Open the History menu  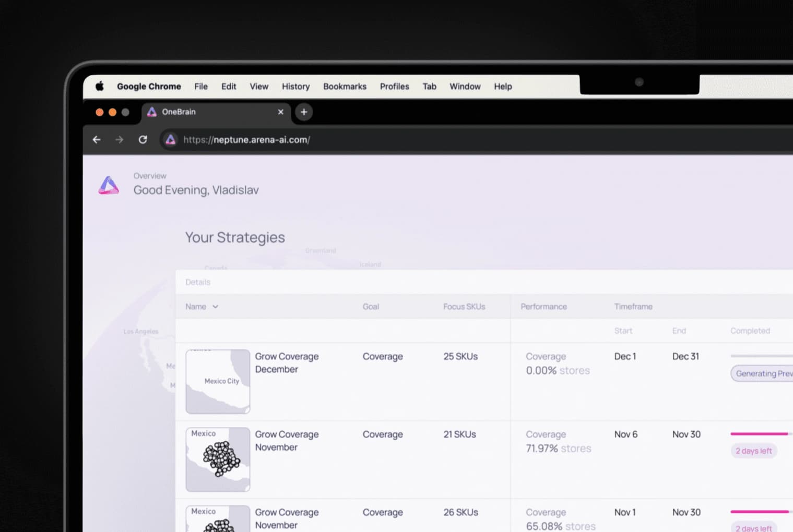click(x=295, y=87)
